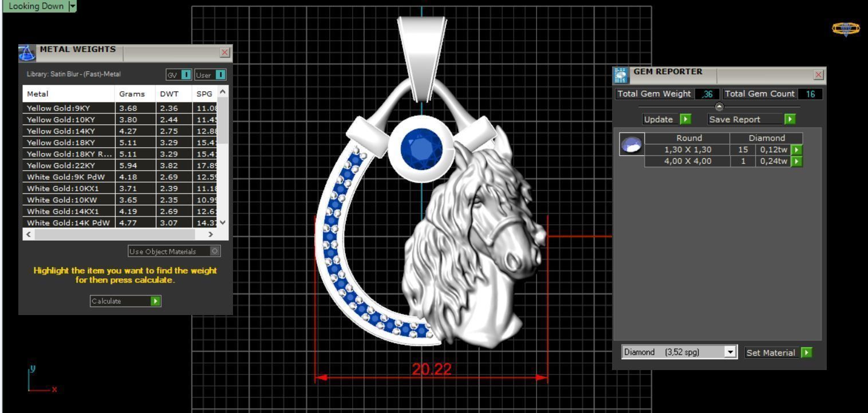Close the Gem Reporter panel
868x413 pixels.
(819, 75)
